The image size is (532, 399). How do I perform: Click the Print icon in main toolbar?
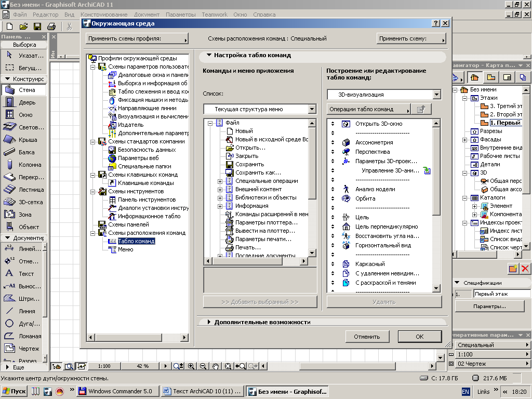point(51,26)
